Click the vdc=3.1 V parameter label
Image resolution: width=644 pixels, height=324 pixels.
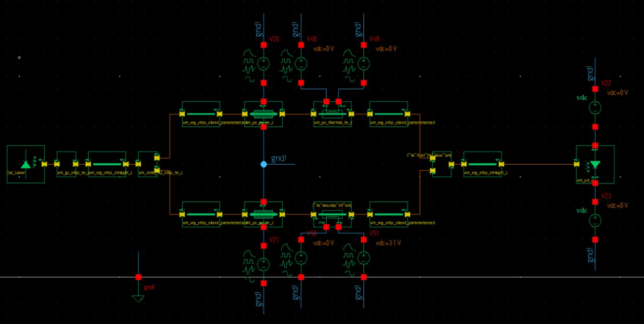[388, 243]
